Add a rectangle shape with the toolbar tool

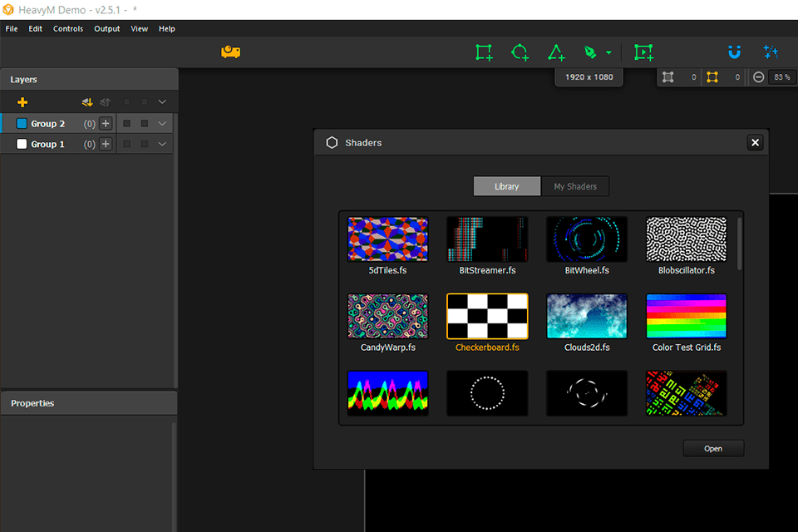coord(484,52)
